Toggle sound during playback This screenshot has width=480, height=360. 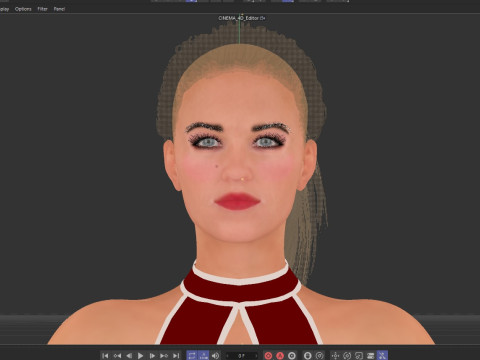(215, 356)
